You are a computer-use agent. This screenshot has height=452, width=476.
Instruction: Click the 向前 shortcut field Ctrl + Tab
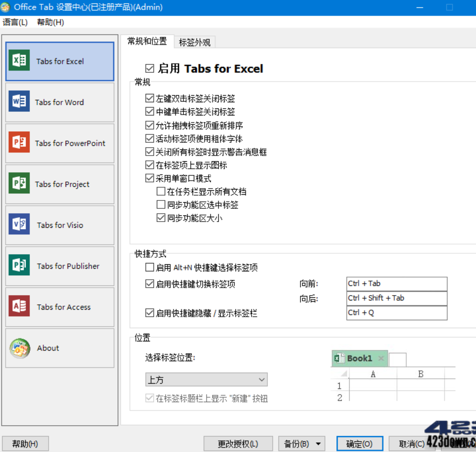click(397, 284)
